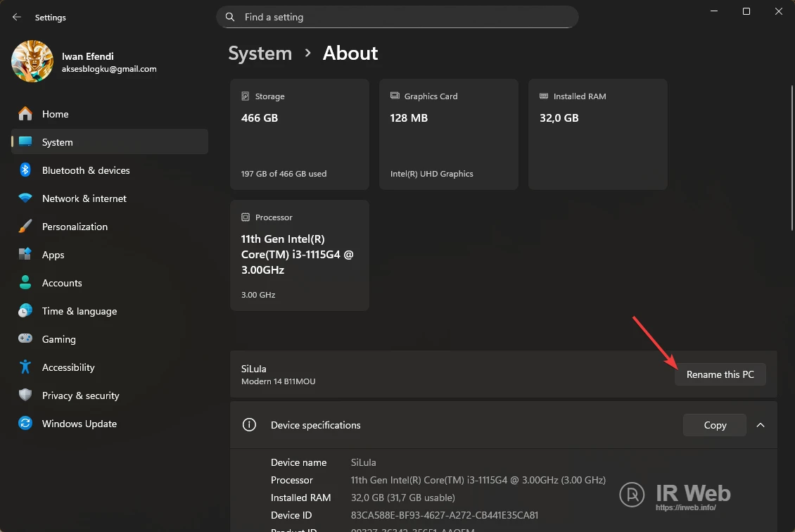Click the Accounts person icon

coord(25,282)
